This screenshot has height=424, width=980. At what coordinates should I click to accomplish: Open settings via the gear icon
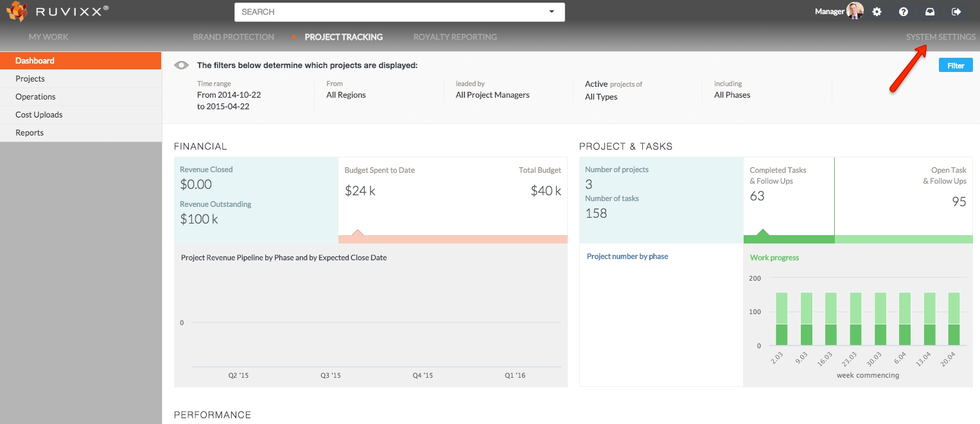pyautogui.click(x=877, y=12)
